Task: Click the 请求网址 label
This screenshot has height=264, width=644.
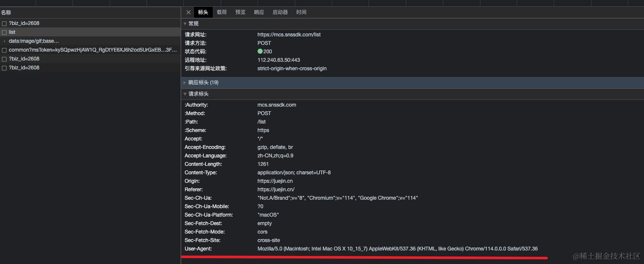Action: point(196,35)
